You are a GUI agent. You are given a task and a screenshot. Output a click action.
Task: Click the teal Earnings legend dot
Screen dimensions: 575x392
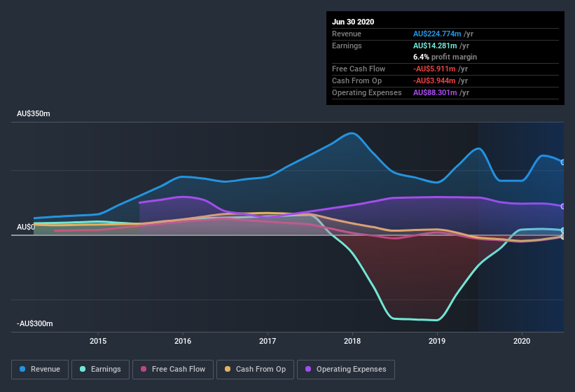[83, 369]
